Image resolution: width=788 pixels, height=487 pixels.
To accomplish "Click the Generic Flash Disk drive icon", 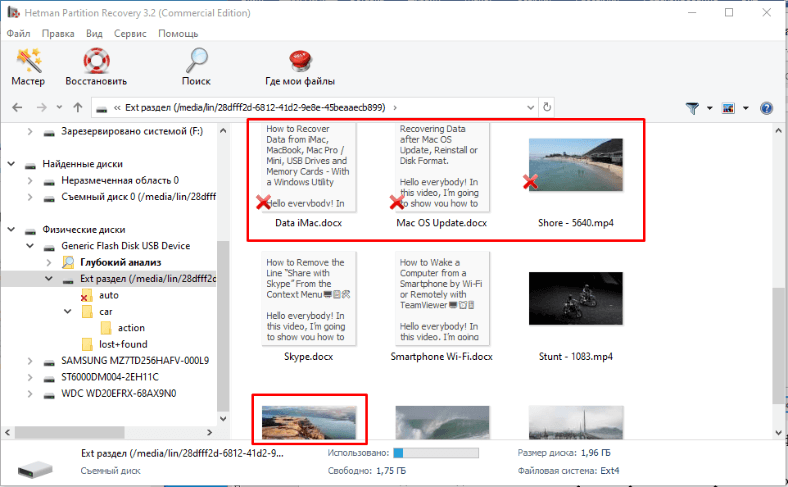I will pos(49,247).
